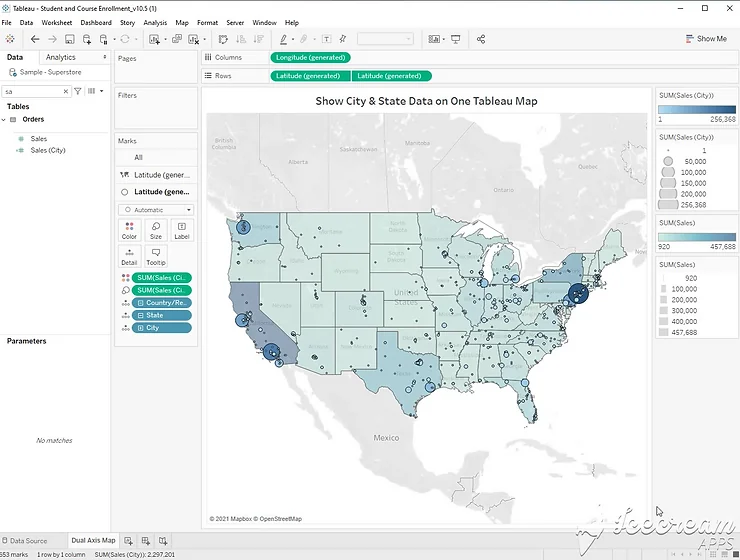
Task: Save the workbook with the Save icon
Action: pyautogui.click(x=69, y=39)
